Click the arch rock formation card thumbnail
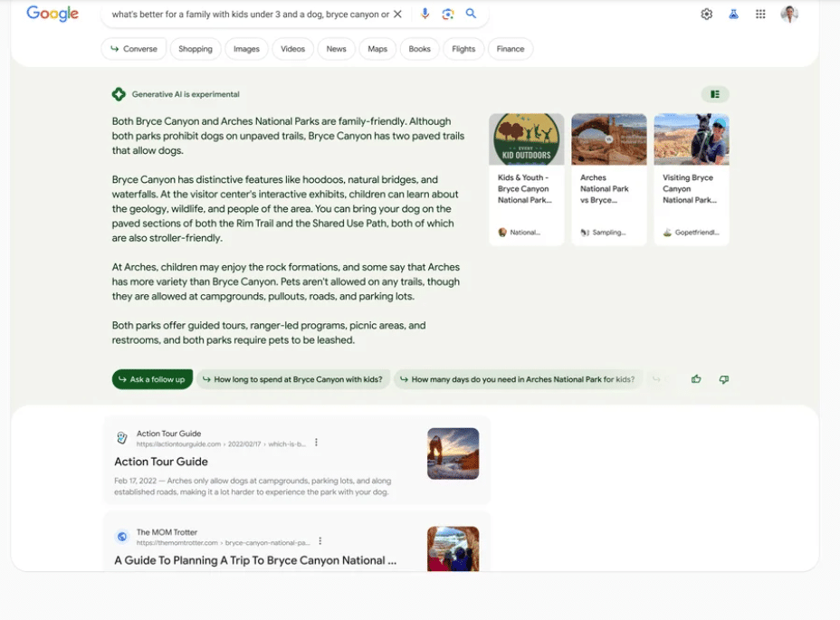This screenshot has width=840, height=620. coord(609,139)
